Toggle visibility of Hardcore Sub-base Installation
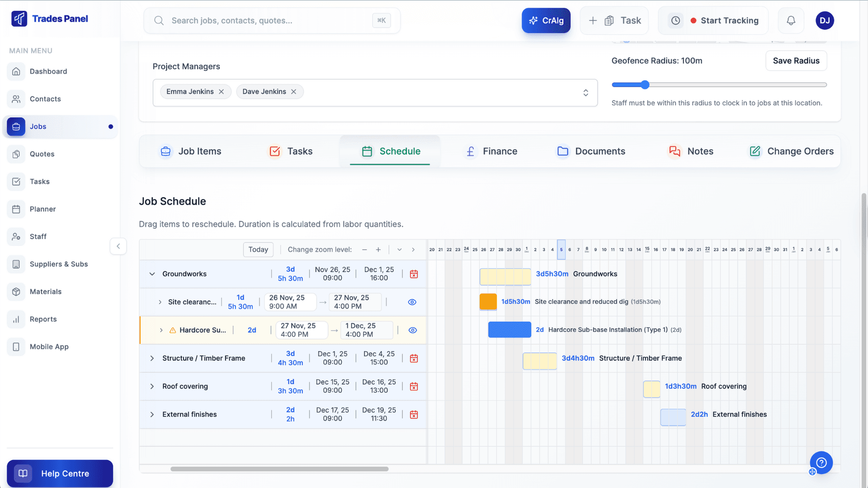Image resolution: width=868 pixels, height=488 pixels. tap(412, 330)
